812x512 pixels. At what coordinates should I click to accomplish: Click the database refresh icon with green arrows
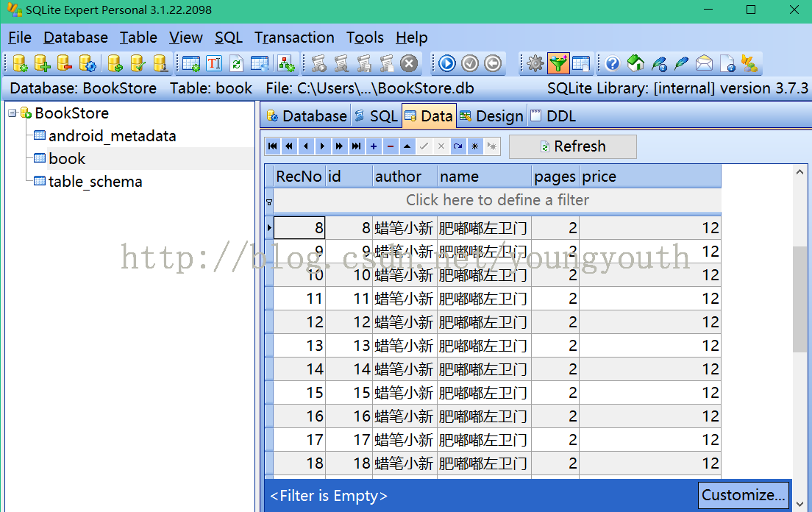point(115,64)
